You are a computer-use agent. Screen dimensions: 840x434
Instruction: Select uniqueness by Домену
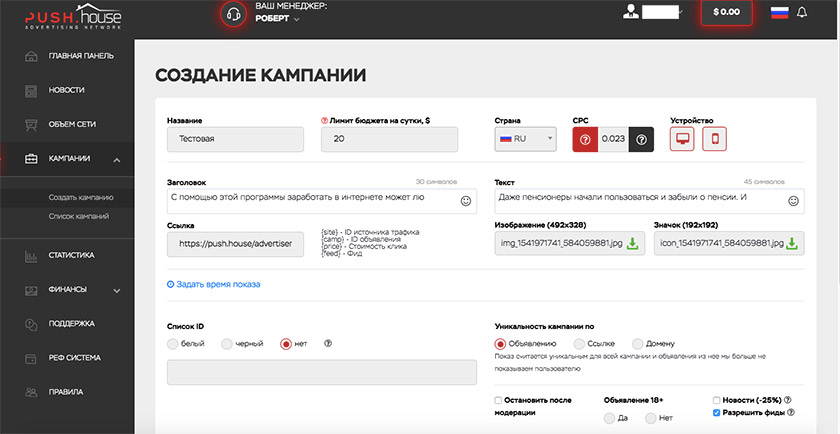tap(638, 343)
